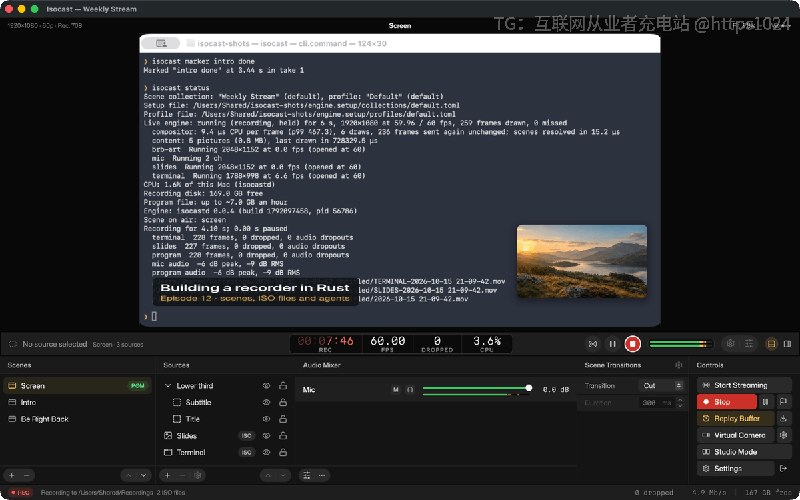Toggle ISO recording badge for Slides
Image resolution: width=800 pixels, height=500 pixels.
click(246, 436)
